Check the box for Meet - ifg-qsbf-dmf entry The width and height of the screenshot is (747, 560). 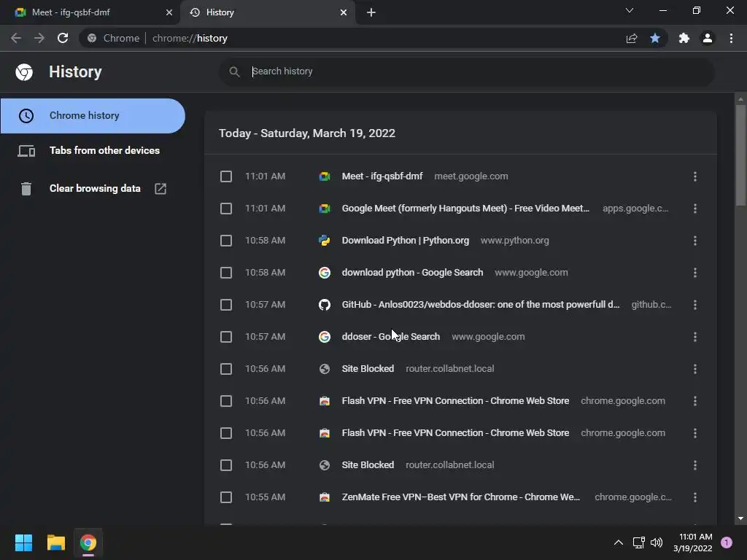click(226, 176)
